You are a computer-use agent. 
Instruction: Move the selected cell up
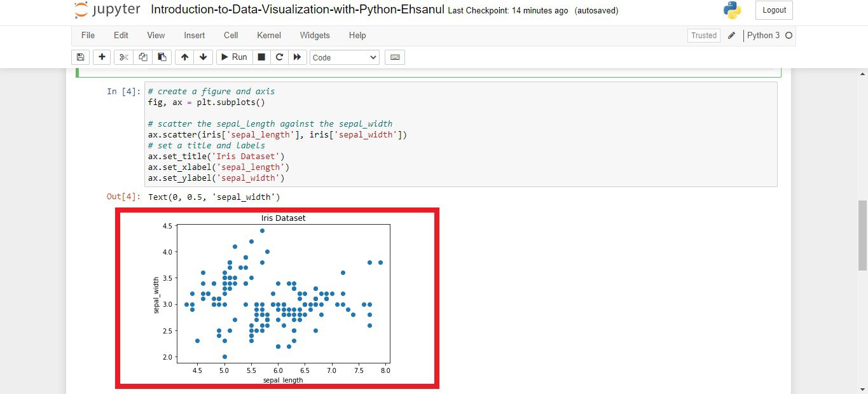coord(184,57)
